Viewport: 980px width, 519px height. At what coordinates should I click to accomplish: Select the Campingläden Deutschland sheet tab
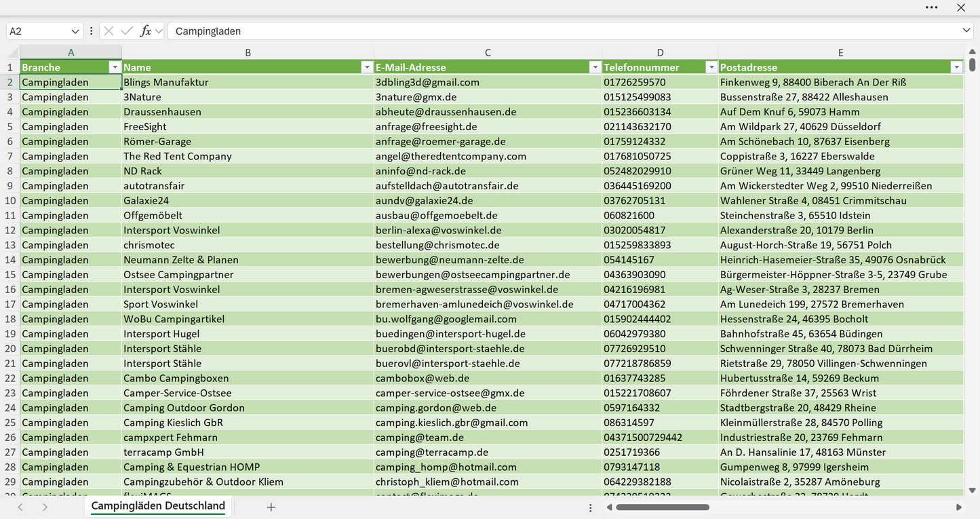(x=158, y=506)
